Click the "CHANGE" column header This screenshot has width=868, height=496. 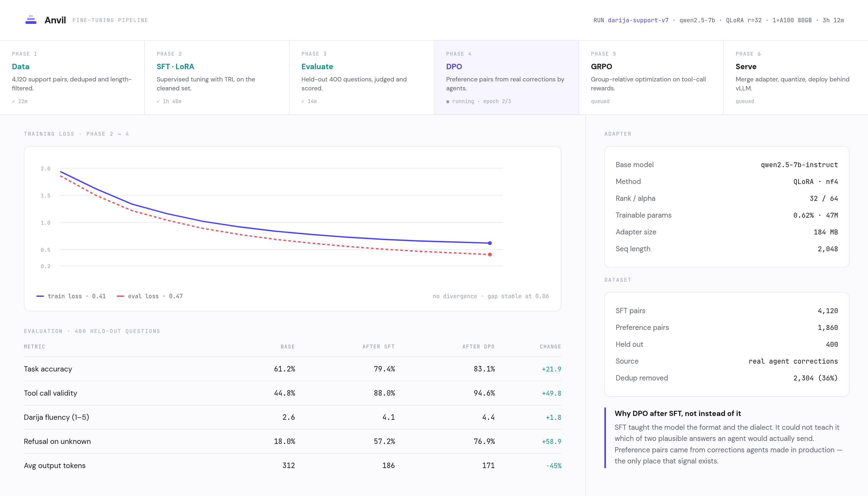550,347
